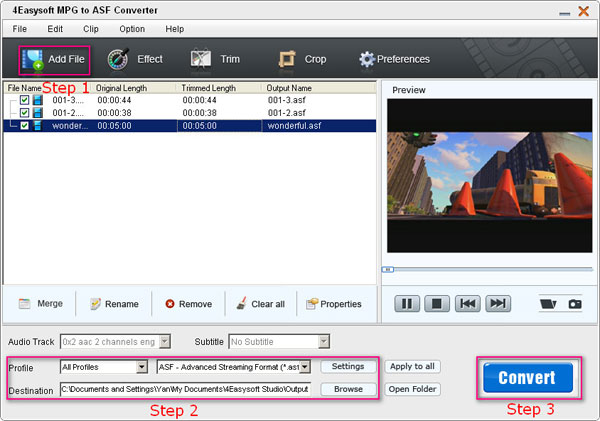Stop the preview playback
The image size is (600, 421).
[437, 304]
